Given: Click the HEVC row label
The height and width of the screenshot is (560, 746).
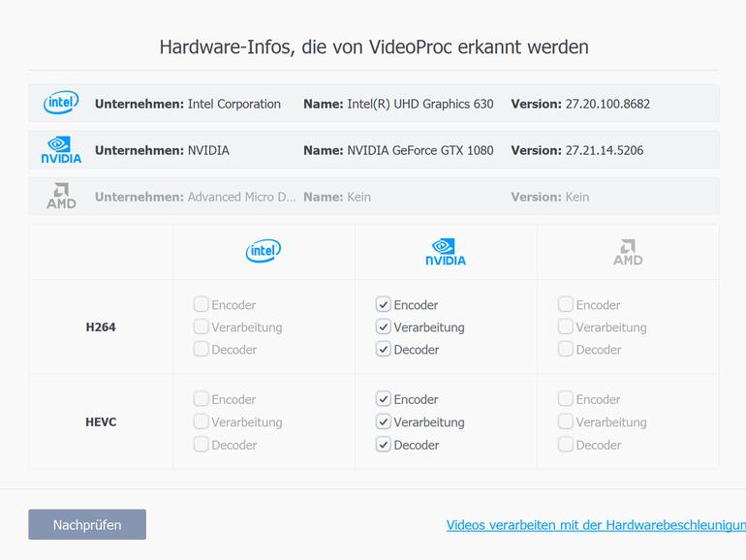Looking at the screenshot, I should (x=101, y=421).
